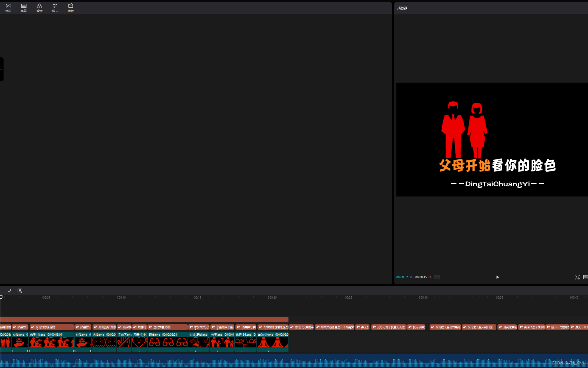
Task: Click the fullscreen focus icon in player
Action: (x=577, y=277)
